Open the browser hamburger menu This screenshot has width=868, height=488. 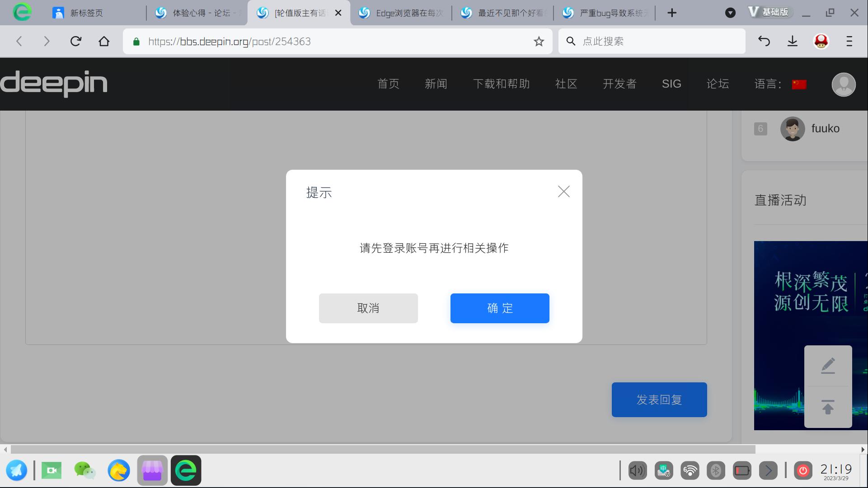point(849,41)
